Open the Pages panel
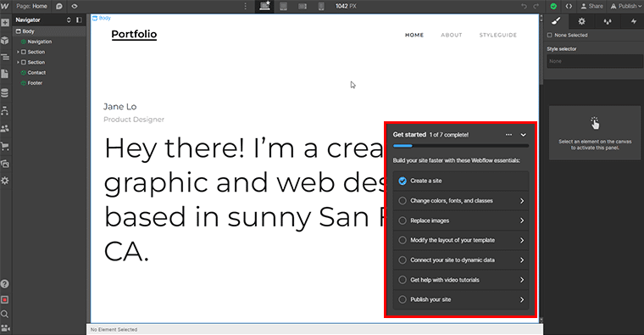Viewport: 644px width, 335px height. coord(5,74)
